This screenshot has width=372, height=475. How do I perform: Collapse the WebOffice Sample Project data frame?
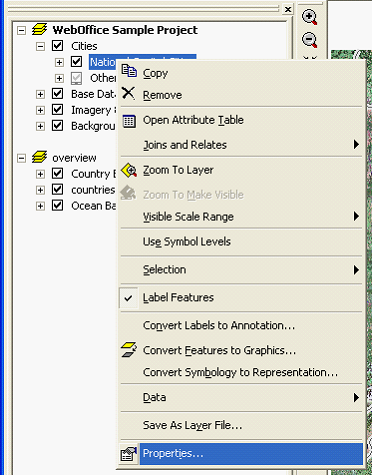(21, 30)
